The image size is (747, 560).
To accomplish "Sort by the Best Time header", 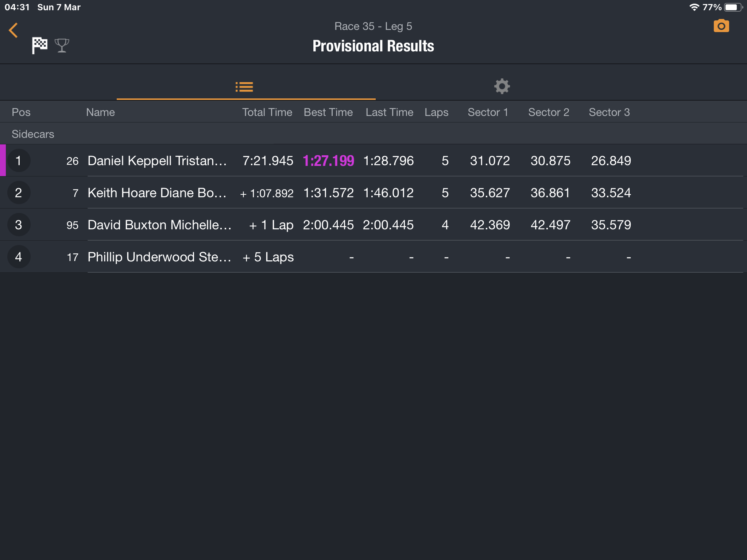I will 328,112.
